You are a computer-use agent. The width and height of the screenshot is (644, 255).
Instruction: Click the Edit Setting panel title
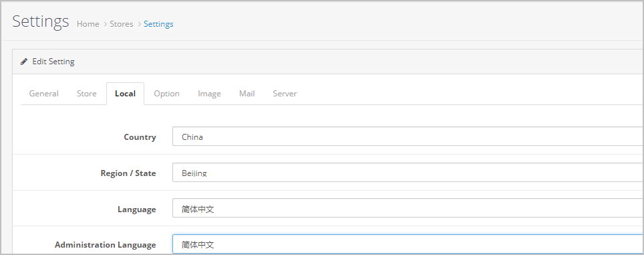point(53,62)
